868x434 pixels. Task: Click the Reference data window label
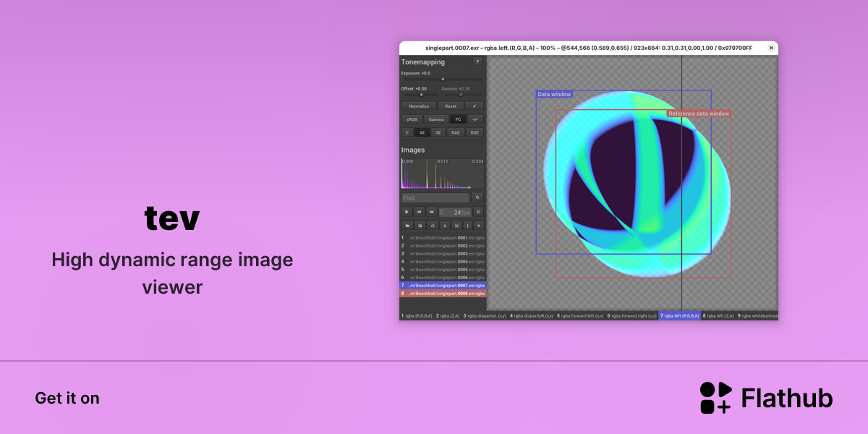point(699,114)
